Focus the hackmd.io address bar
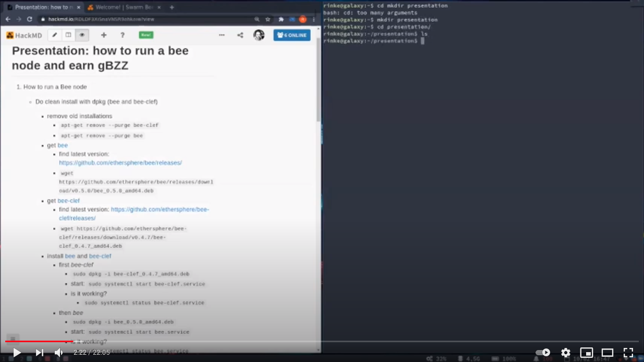 coord(146,19)
